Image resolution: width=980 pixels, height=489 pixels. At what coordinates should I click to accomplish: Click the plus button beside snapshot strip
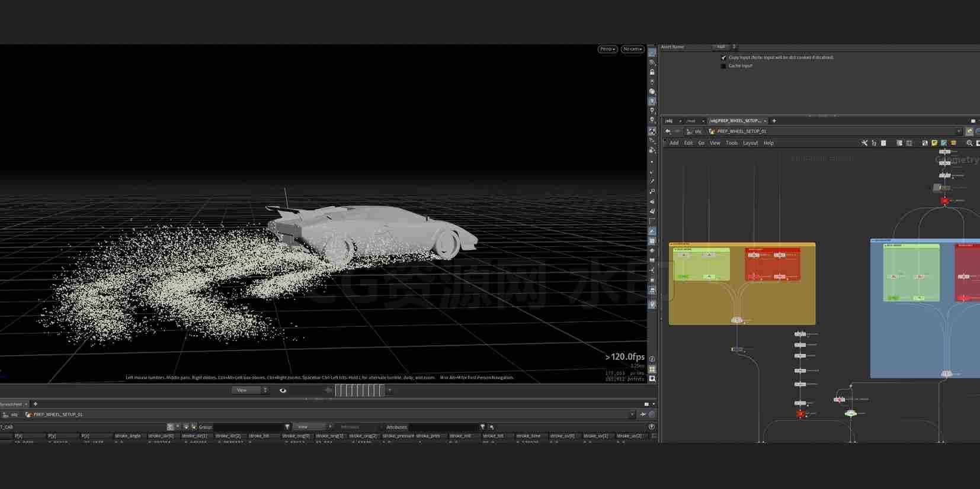389,390
